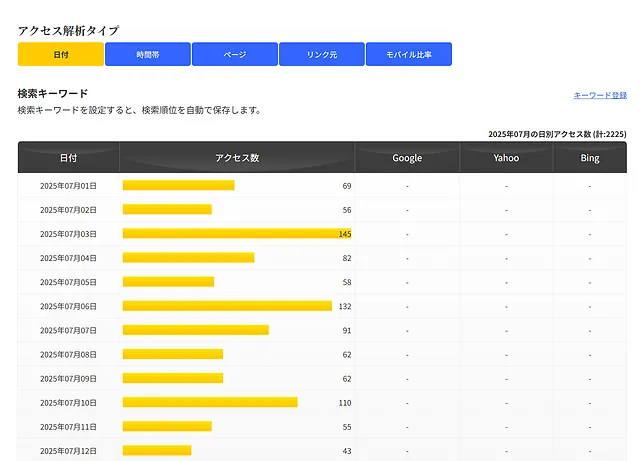Click the access bar for 2025年07月10日

[210, 402]
